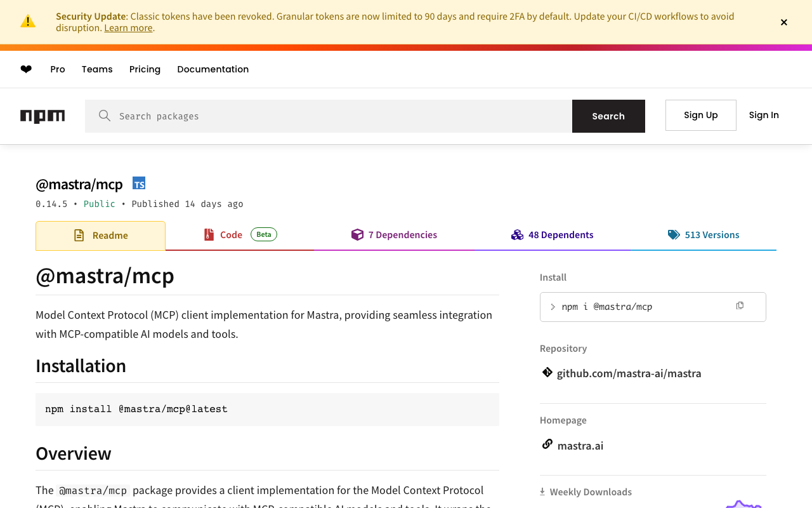812x508 pixels.
Task: Follow the Learn more link
Action: 128,28
